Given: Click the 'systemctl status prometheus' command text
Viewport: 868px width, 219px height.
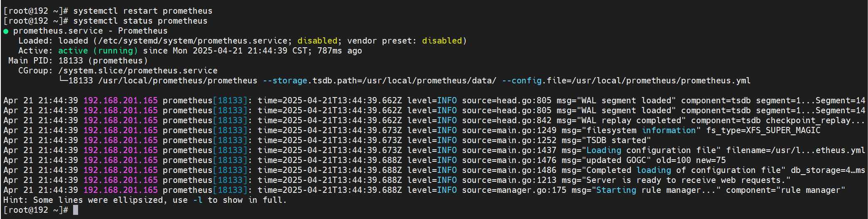Looking at the screenshot, I should click(x=140, y=21).
